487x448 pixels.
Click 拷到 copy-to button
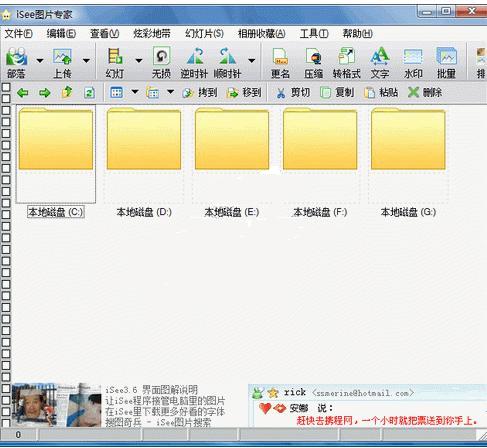(200, 93)
